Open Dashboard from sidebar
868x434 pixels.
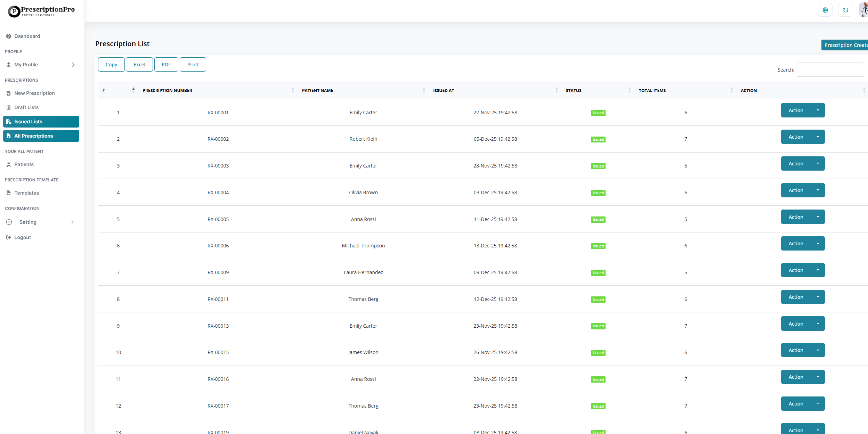point(27,36)
